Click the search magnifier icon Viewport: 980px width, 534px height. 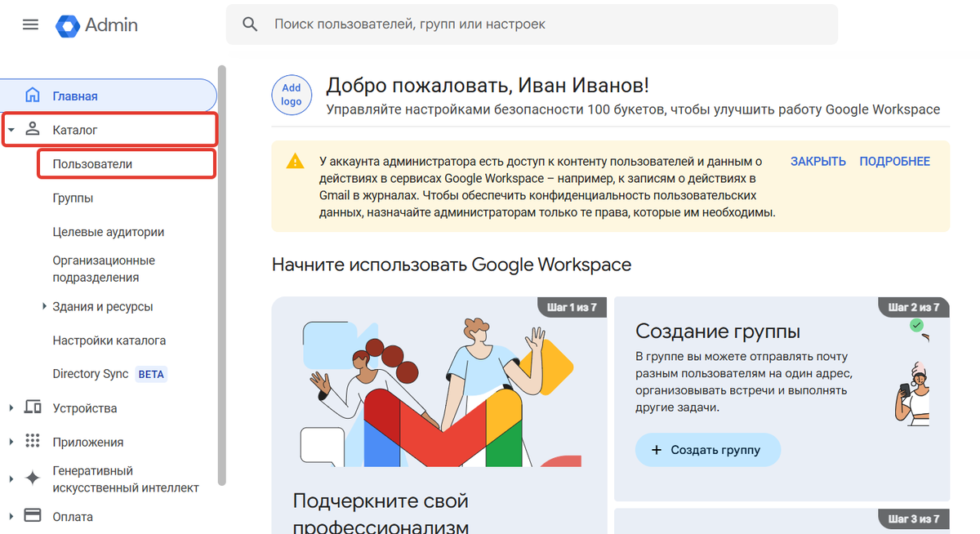coord(250,24)
